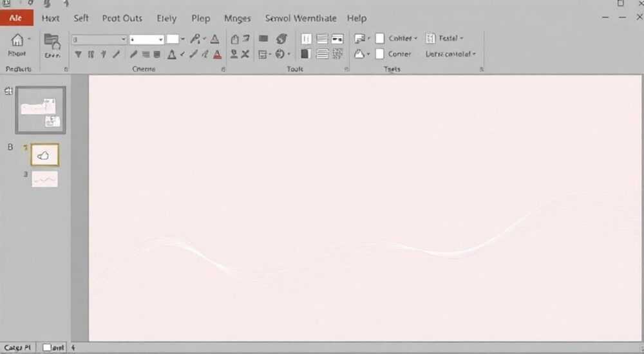The height and width of the screenshot is (354, 644).
Task: Click the red underlined A font color icon
Action: [x=217, y=54]
